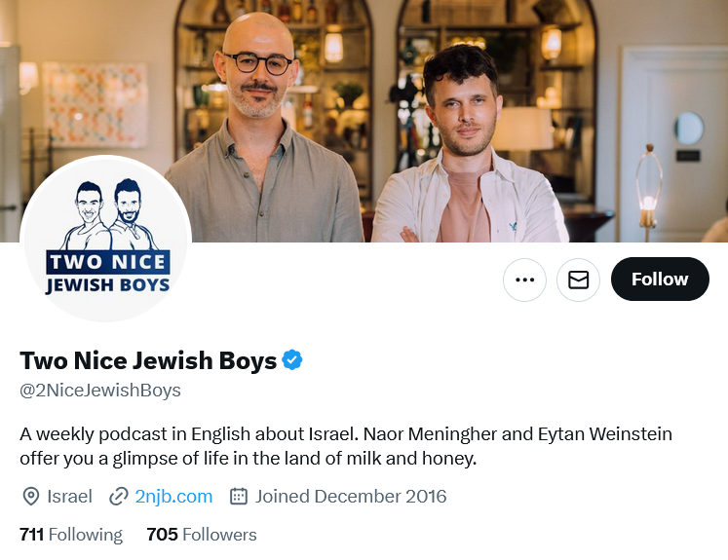Click the blue verified badge
728x560 pixels.
[x=292, y=360]
